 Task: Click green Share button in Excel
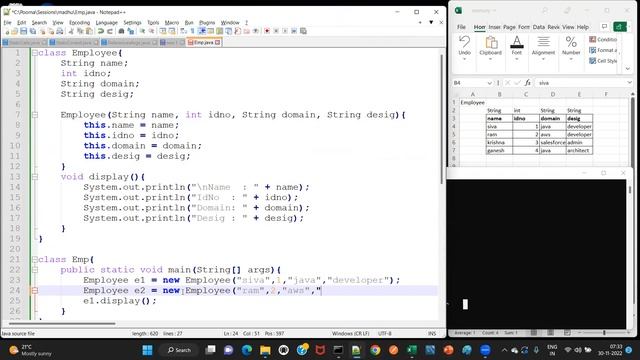[x=620, y=27]
